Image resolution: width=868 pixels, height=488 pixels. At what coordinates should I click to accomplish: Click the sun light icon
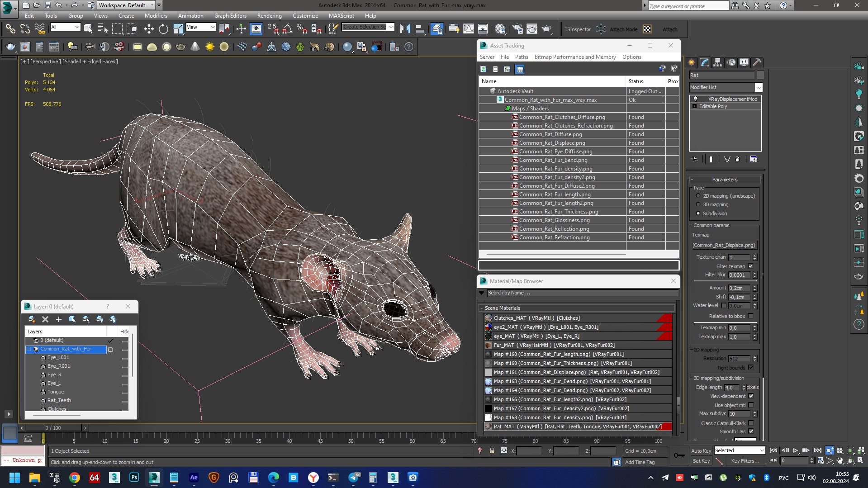(209, 47)
